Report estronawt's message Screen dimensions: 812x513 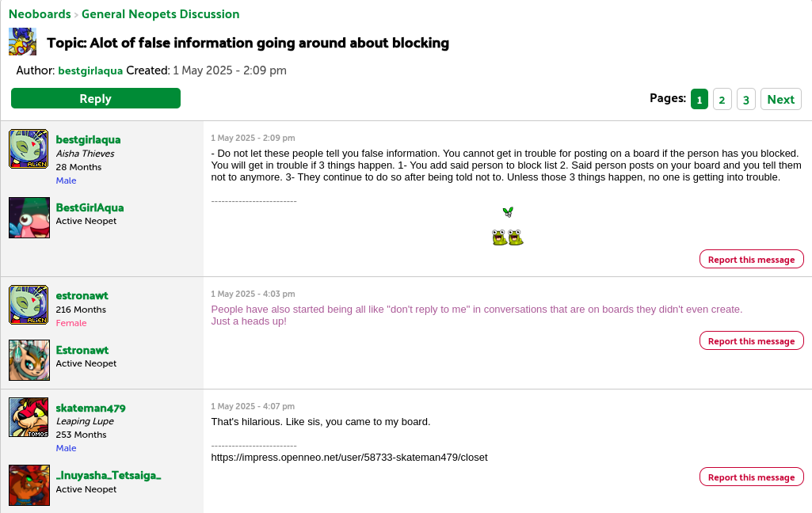[x=752, y=340]
